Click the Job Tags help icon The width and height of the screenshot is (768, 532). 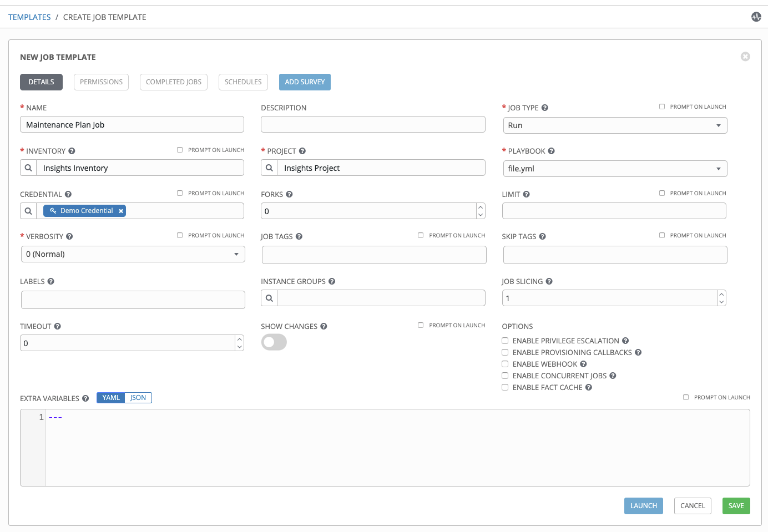(x=299, y=236)
